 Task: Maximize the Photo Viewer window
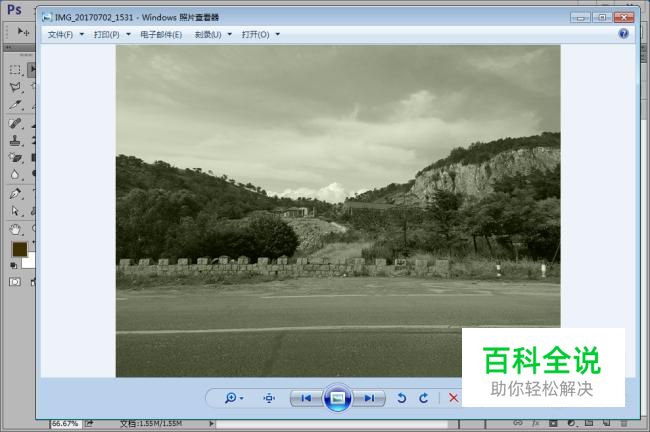[x=602, y=17]
